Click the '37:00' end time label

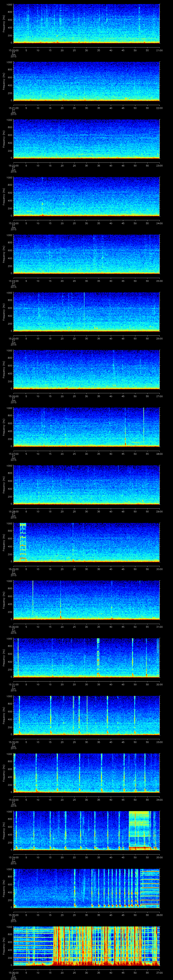(x=159, y=972)
